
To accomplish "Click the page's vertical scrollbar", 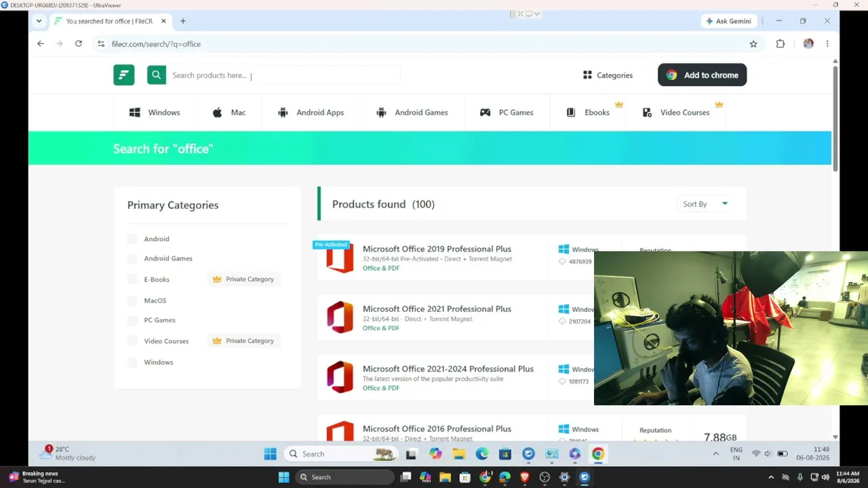I will pyautogui.click(x=835, y=119).
